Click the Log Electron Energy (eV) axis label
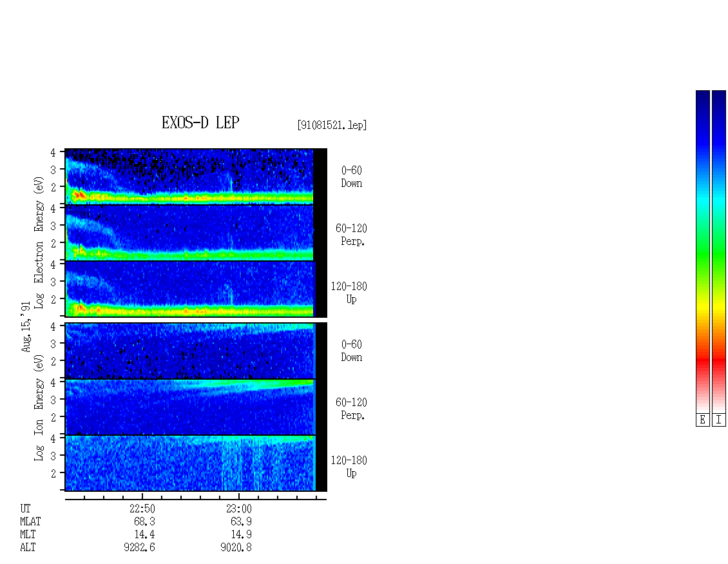The width and height of the screenshot is (728, 564). point(39,242)
